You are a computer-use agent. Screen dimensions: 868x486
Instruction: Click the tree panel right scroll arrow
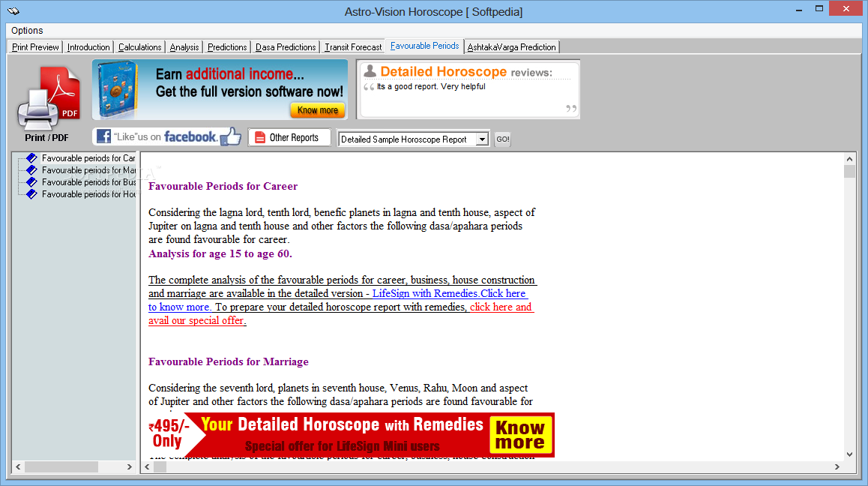[x=130, y=466]
